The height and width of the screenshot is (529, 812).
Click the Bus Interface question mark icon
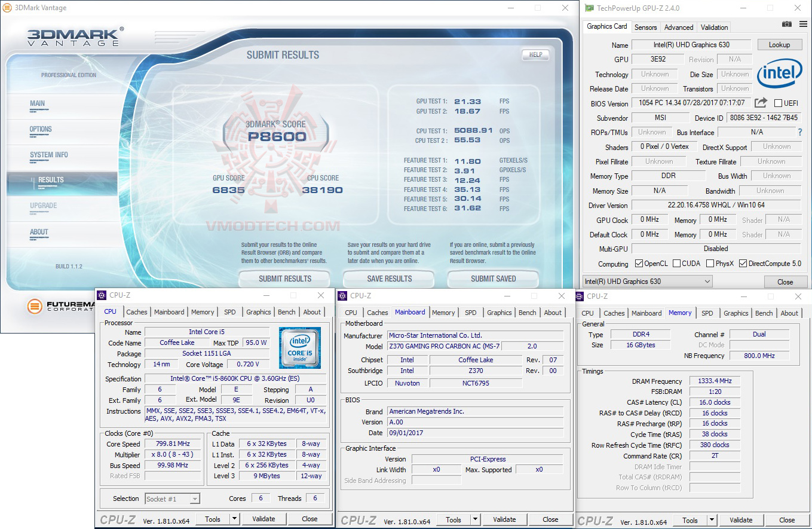pyautogui.click(x=800, y=132)
